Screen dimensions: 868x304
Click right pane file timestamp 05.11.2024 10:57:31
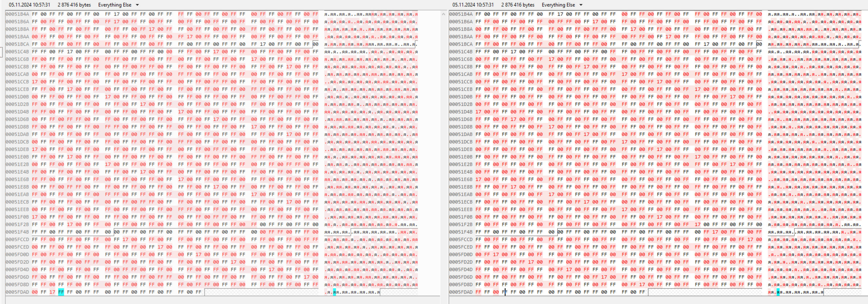click(473, 5)
